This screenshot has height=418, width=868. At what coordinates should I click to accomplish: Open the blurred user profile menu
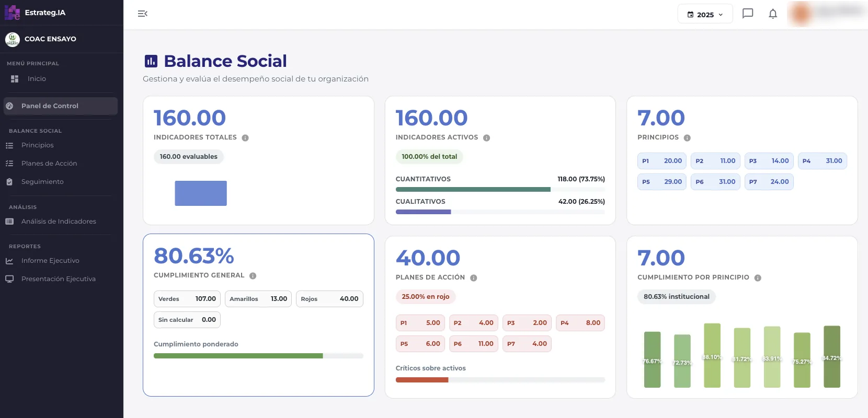827,14
